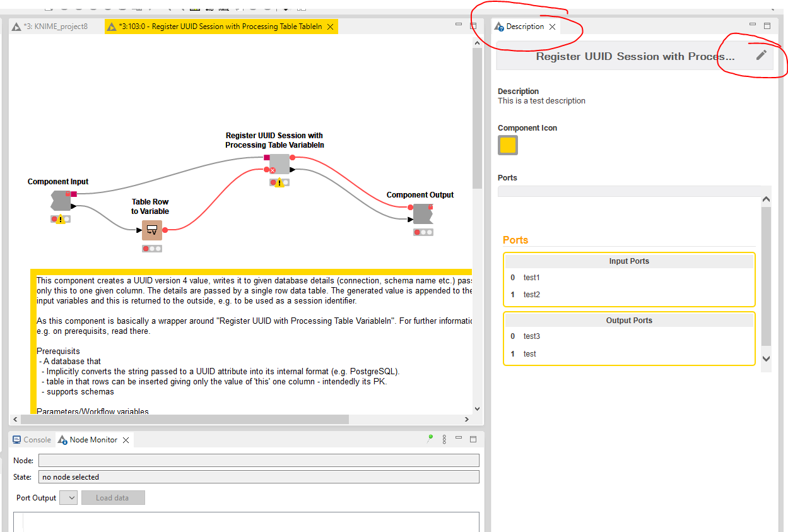The width and height of the screenshot is (788, 532).
Task: Switch to the KNIME_project8 editor tab
Action: click(50, 27)
